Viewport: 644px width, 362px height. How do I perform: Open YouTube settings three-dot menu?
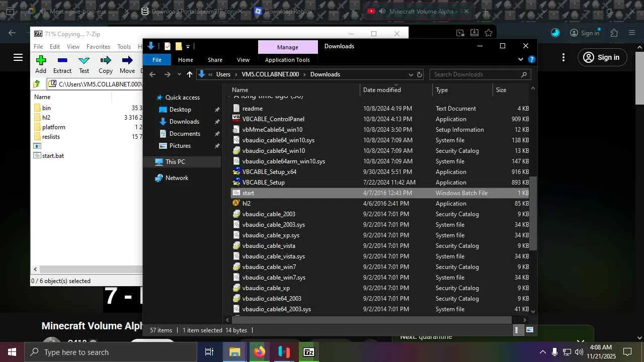(563, 57)
